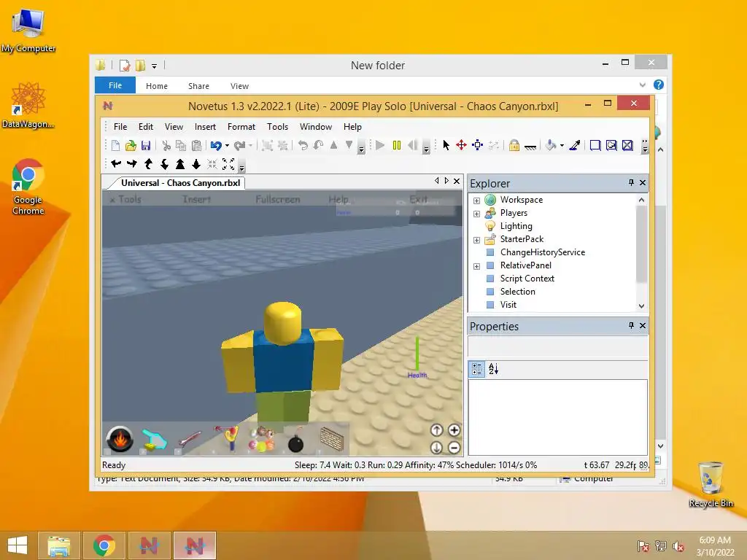Expand the StarterPack tree node
747x560 pixels.
tap(476, 240)
